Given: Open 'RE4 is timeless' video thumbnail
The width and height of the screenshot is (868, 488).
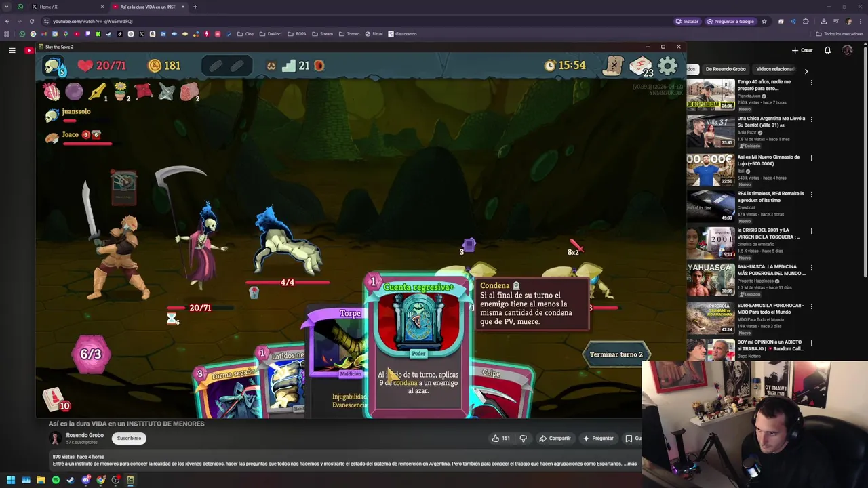Looking at the screenshot, I should [711, 206].
